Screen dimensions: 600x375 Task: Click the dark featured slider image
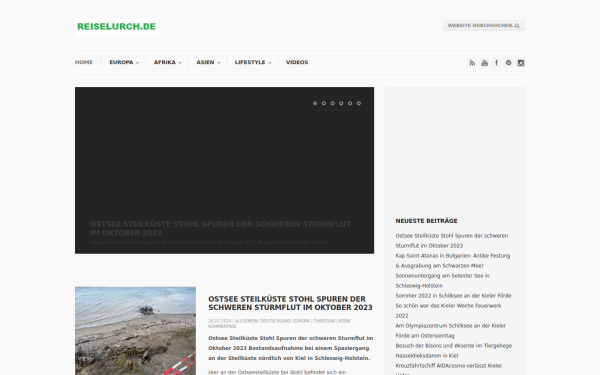[x=224, y=170]
